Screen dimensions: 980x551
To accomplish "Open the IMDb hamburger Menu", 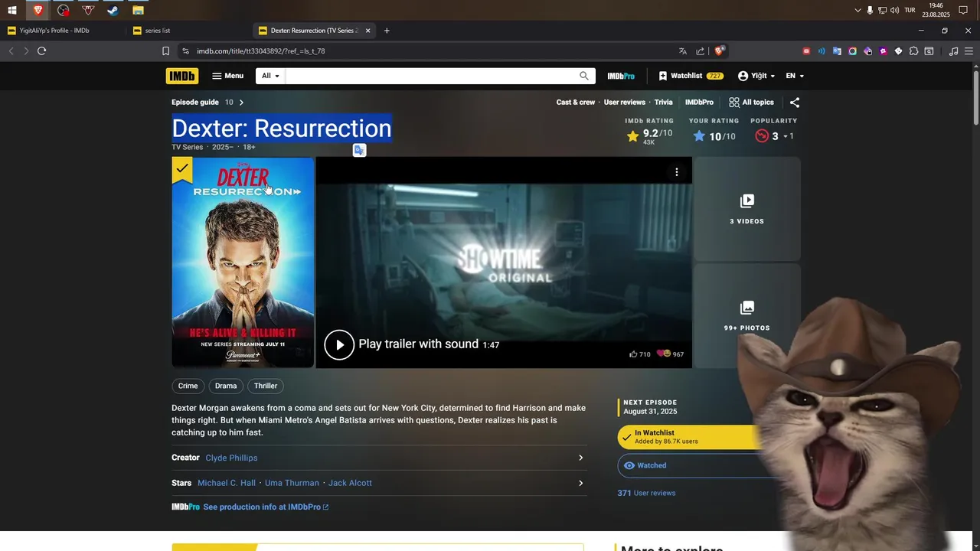I will tap(228, 76).
